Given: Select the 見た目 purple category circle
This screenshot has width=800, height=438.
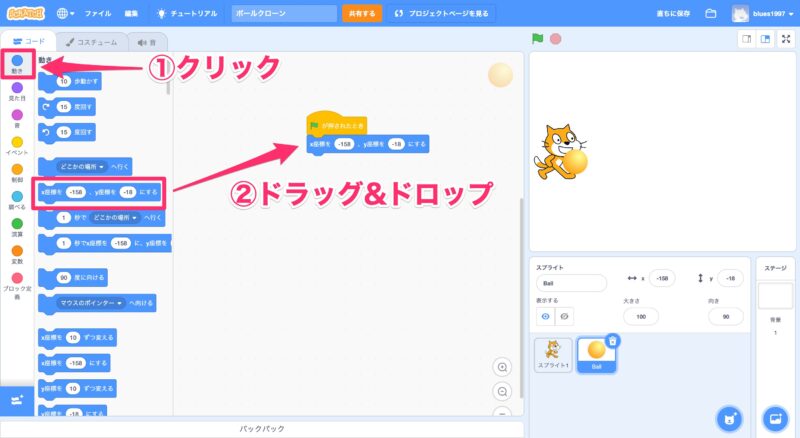Looking at the screenshot, I should (x=17, y=88).
